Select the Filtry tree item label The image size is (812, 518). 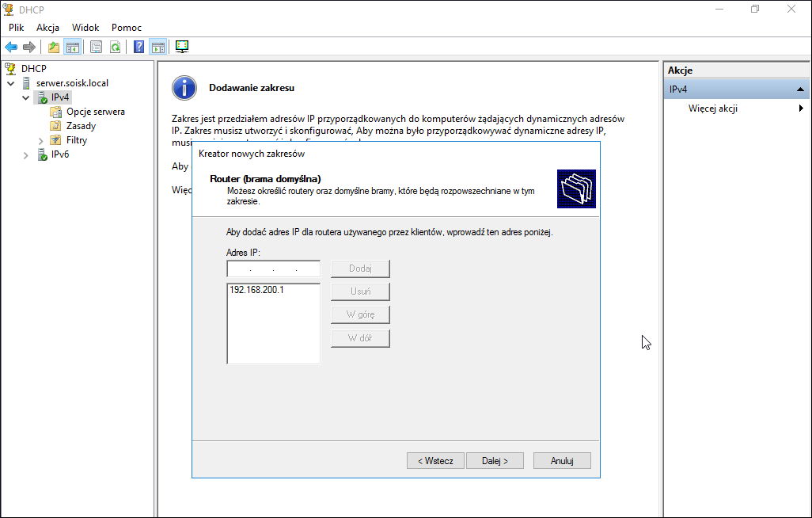(x=77, y=140)
